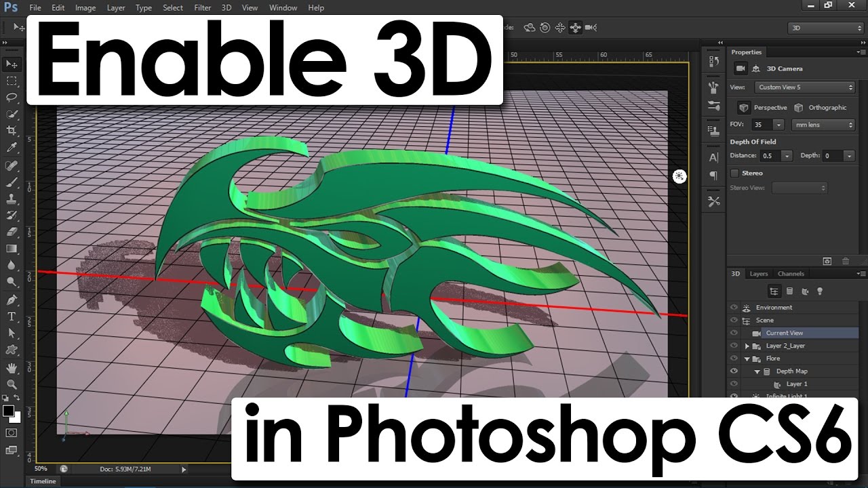868x488 pixels.
Task: Click the trash icon in Properties panel
Action: point(845,261)
